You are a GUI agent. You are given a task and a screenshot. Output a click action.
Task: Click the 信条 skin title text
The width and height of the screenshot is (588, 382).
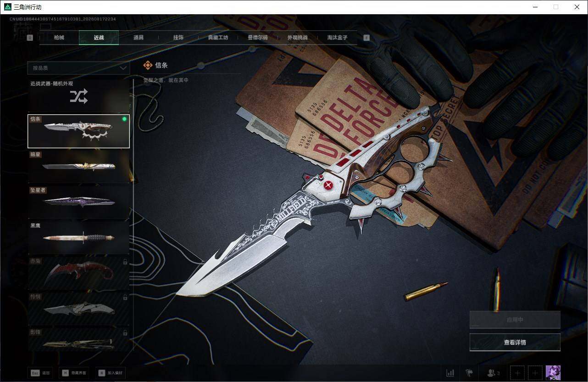tap(161, 65)
